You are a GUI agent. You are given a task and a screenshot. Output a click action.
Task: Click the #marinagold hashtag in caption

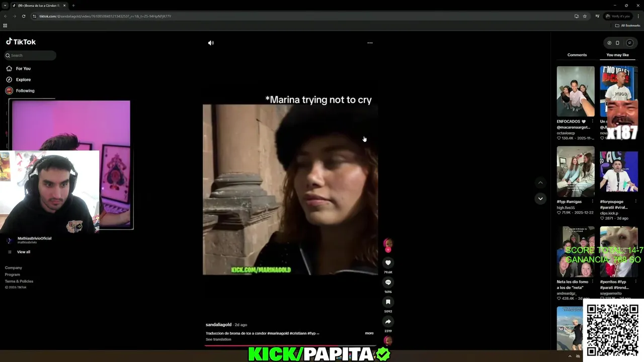[278, 333]
